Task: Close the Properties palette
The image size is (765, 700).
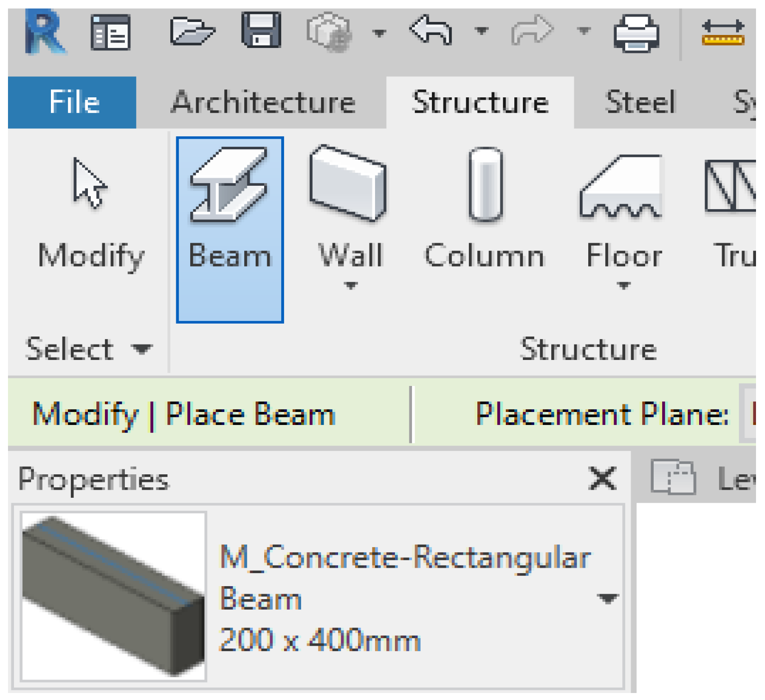Action: click(603, 479)
